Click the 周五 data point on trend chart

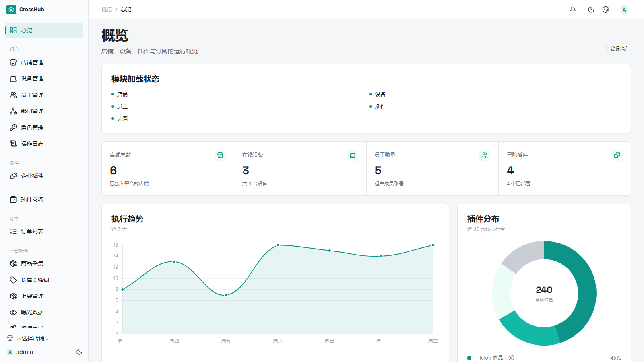[226, 295]
